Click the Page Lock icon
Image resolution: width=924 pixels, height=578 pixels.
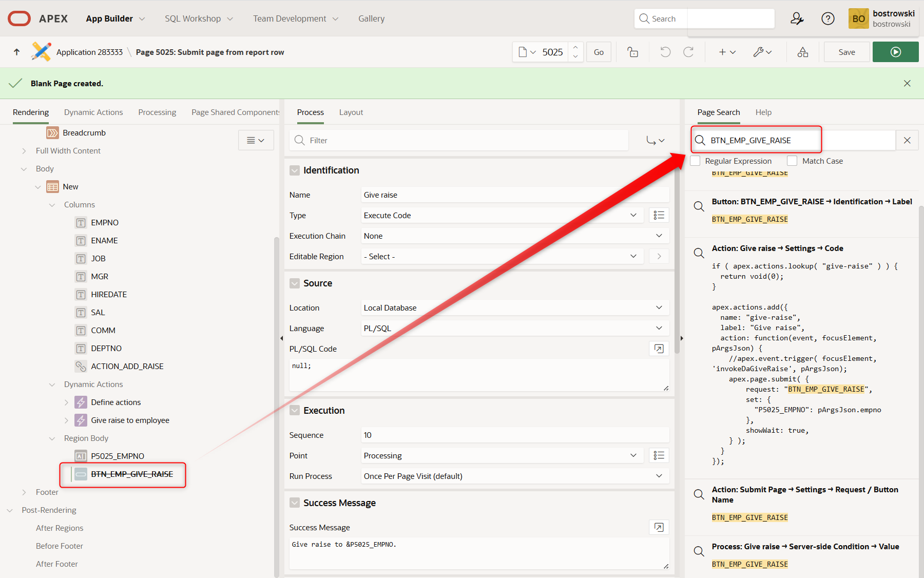pyautogui.click(x=633, y=52)
